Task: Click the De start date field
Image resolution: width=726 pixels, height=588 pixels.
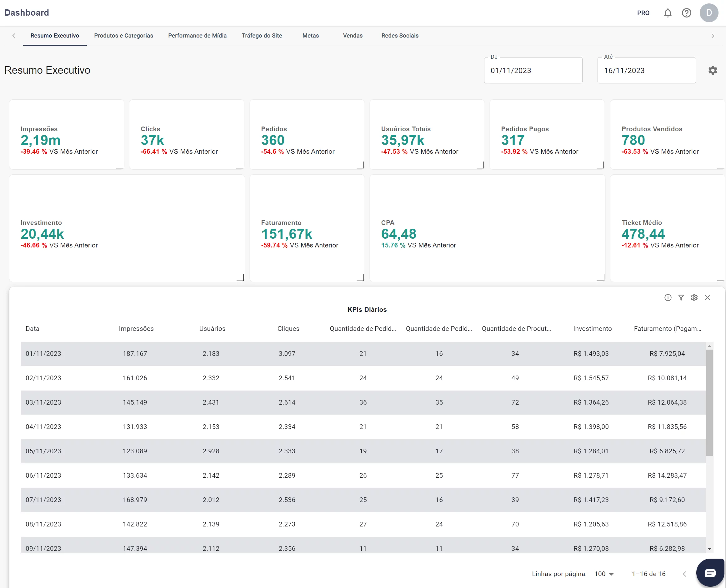Action: pyautogui.click(x=533, y=70)
